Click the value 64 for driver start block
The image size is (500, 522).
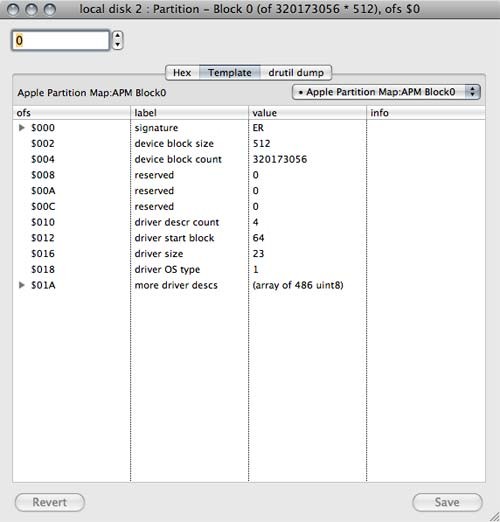(258, 238)
